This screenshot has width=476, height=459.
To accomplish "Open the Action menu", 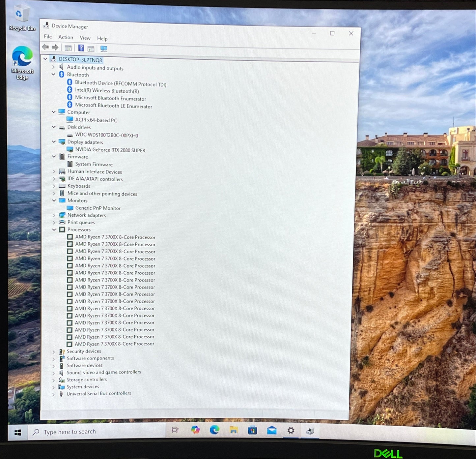I will coord(66,37).
